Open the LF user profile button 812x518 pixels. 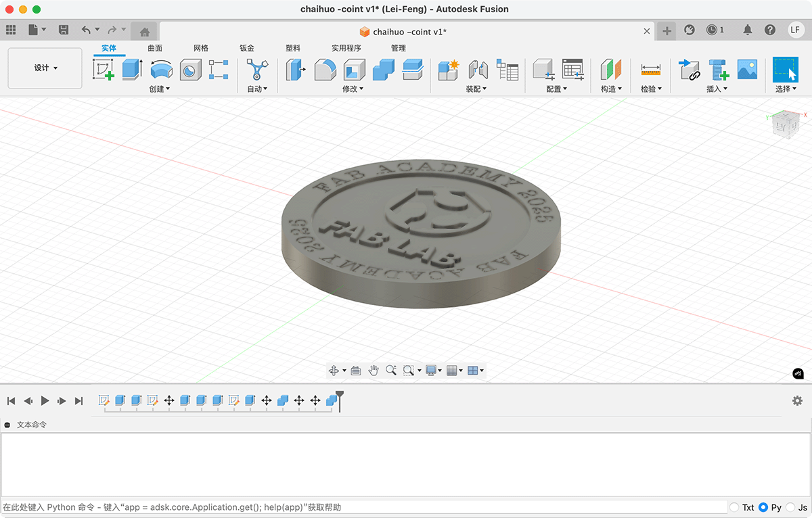point(796,30)
